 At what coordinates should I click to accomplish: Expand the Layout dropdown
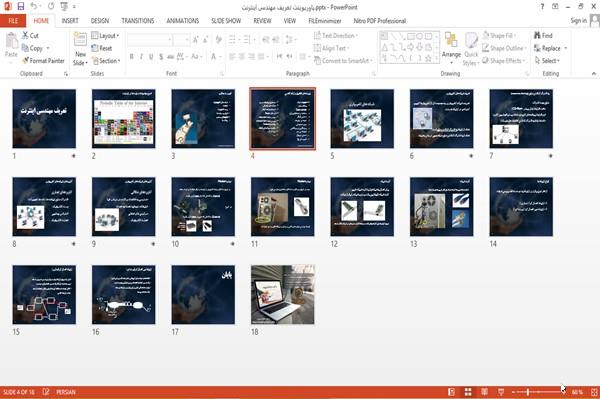click(105, 36)
